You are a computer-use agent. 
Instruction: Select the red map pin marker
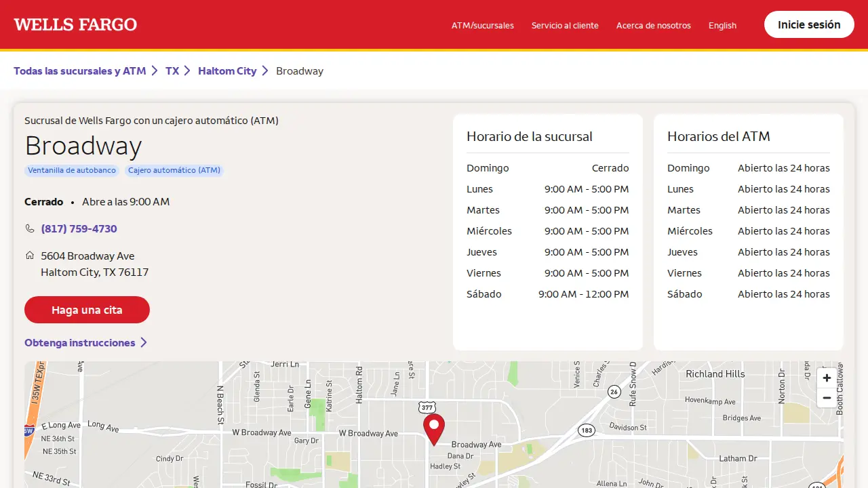click(x=434, y=430)
